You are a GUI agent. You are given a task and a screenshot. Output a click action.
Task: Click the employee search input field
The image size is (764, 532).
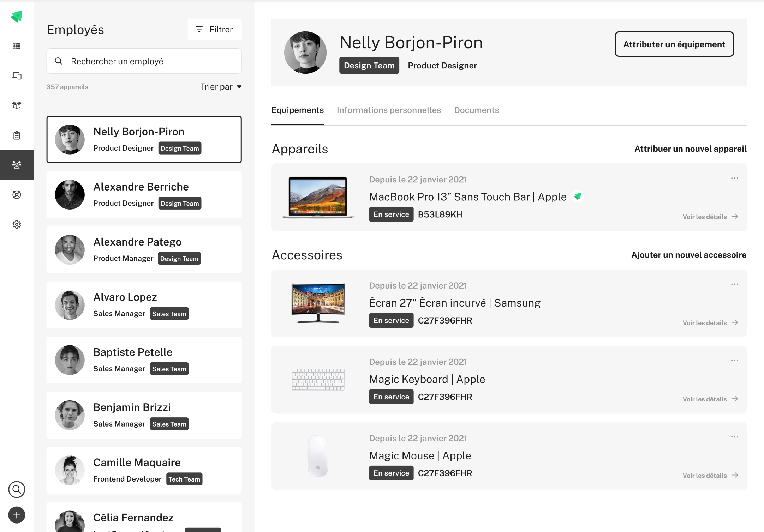point(144,60)
